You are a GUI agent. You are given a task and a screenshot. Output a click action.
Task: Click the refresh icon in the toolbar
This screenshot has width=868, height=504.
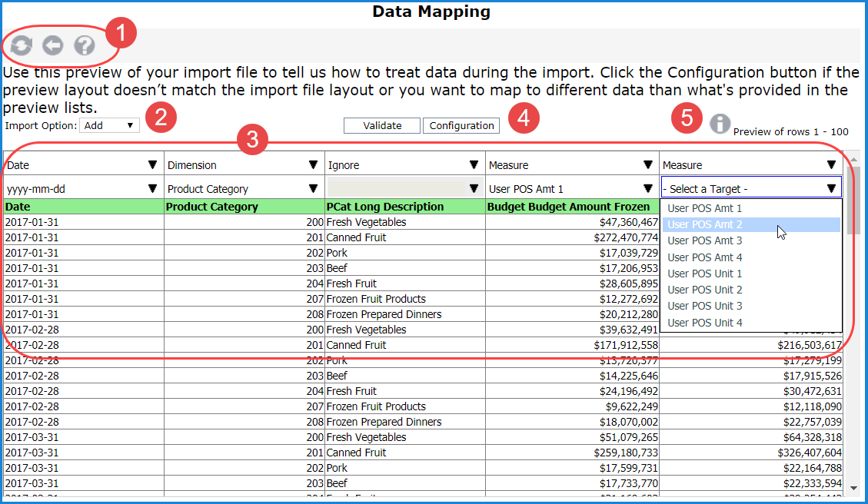(x=22, y=46)
